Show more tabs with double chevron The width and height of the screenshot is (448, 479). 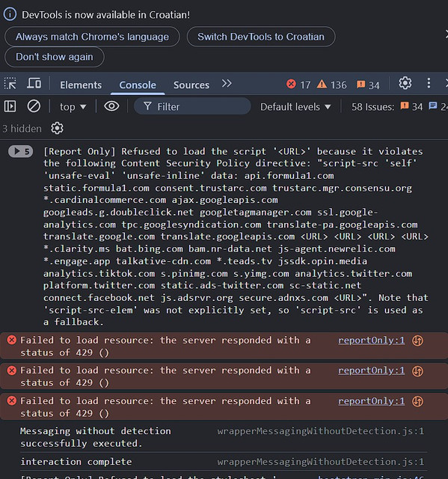pos(227,83)
